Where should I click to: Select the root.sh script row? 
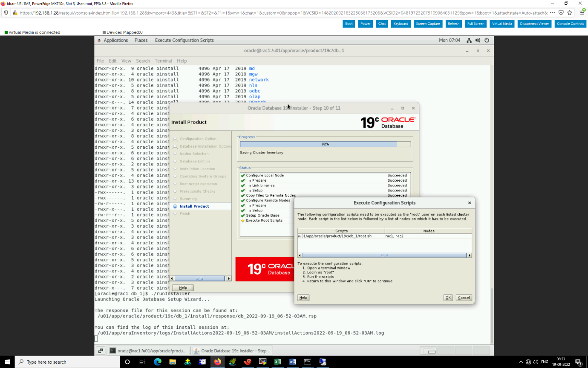click(384, 236)
